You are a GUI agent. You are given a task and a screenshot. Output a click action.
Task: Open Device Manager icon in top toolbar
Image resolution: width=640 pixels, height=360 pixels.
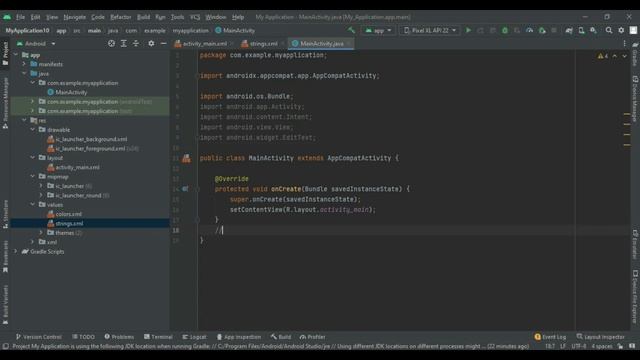[x=581, y=31]
